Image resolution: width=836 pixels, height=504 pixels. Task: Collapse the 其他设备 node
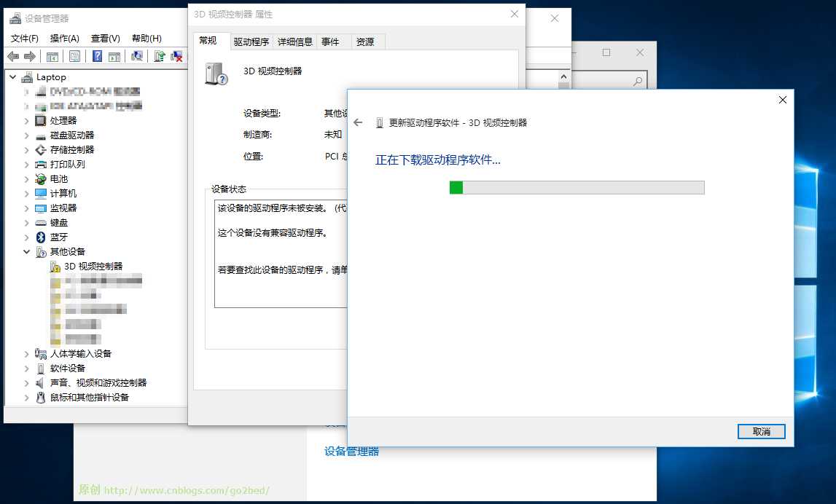(x=27, y=252)
